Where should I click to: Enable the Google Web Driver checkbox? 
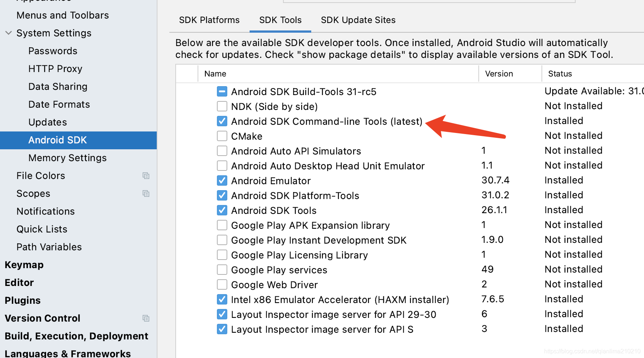coord(222,284)
